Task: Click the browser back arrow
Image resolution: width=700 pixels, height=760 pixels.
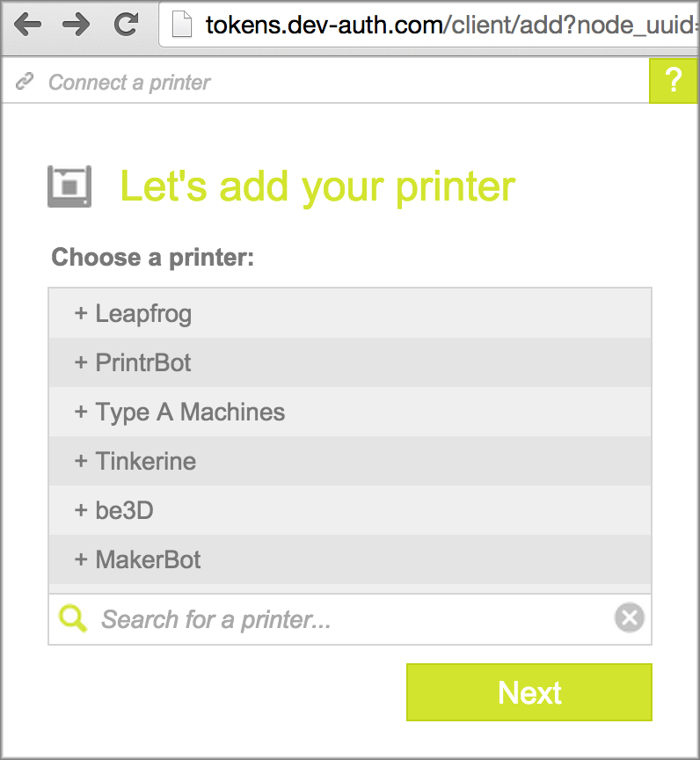Action: click(28, 25)
